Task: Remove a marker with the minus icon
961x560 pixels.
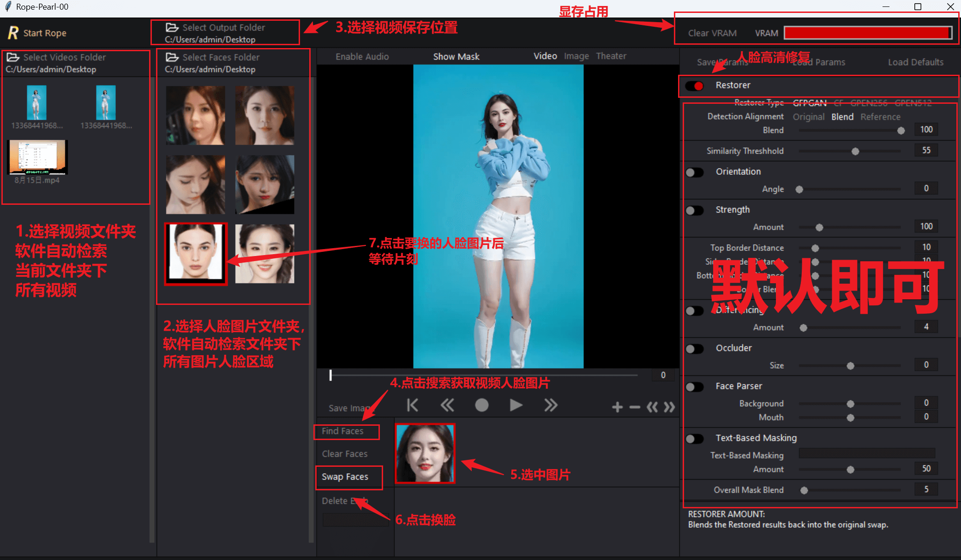Action: pyautogui.click(x=635, y=407)
